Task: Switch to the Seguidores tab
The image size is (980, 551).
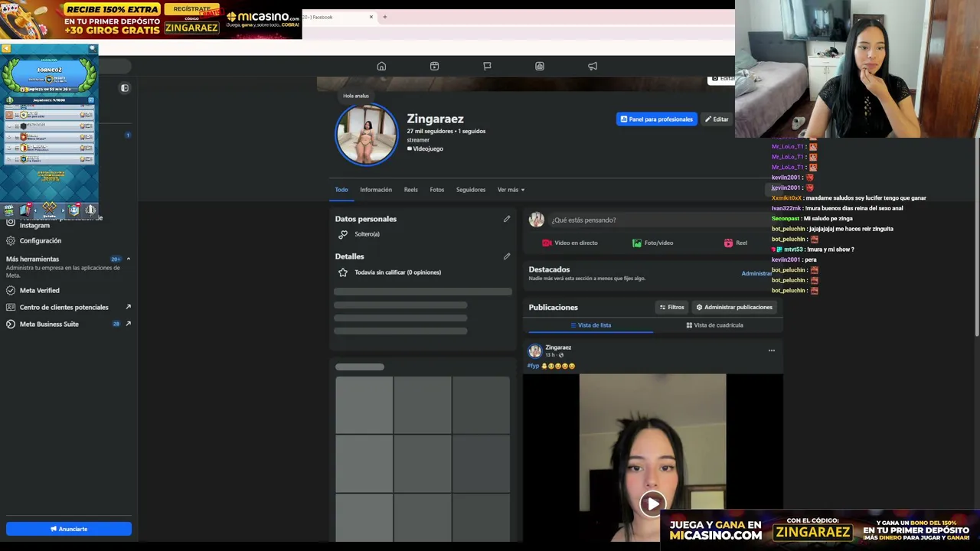Action: point(471,190)
